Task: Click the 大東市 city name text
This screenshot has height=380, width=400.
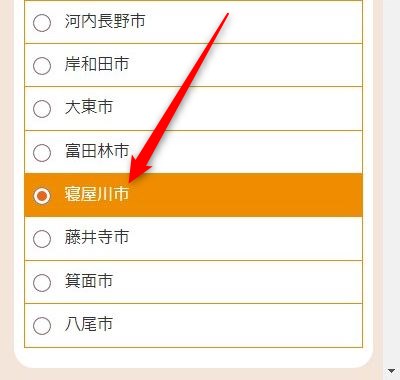Action: (89, 107)
